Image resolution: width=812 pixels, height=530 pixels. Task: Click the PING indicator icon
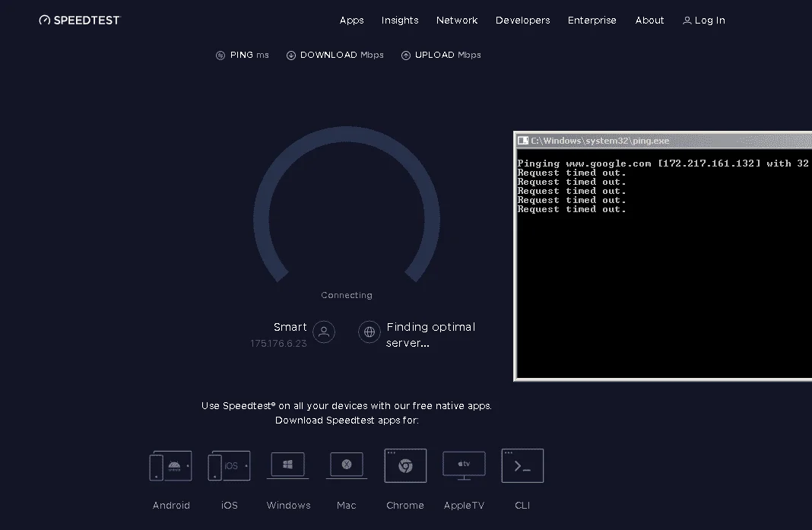(220, 56)
